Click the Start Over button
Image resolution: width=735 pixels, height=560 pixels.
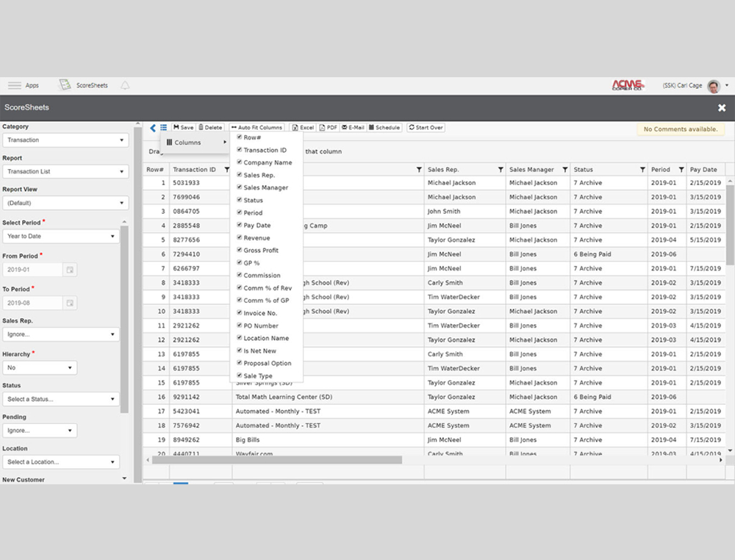tap(426, 127)
